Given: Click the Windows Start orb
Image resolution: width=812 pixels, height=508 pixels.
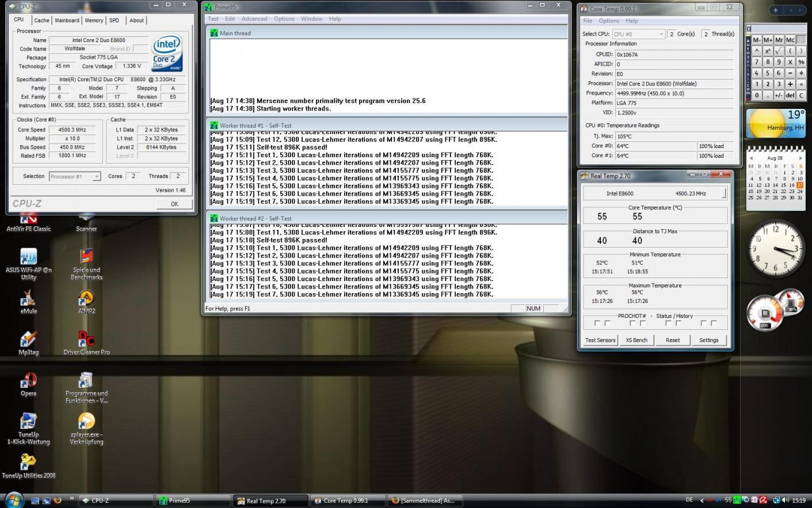Looking at the screenshot, I should [x=13, y=499].
